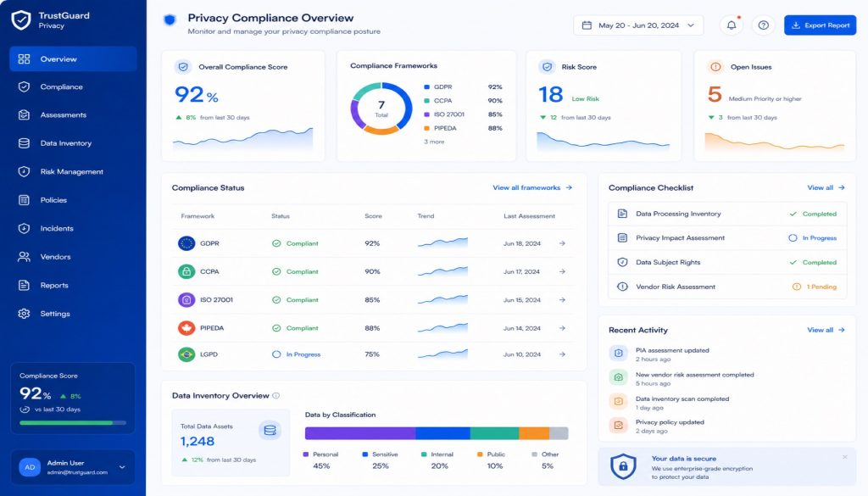The height and width of the screenshot is (496, 868).
Task: Go to Overview in sidebar
Action: coord(73,59)
